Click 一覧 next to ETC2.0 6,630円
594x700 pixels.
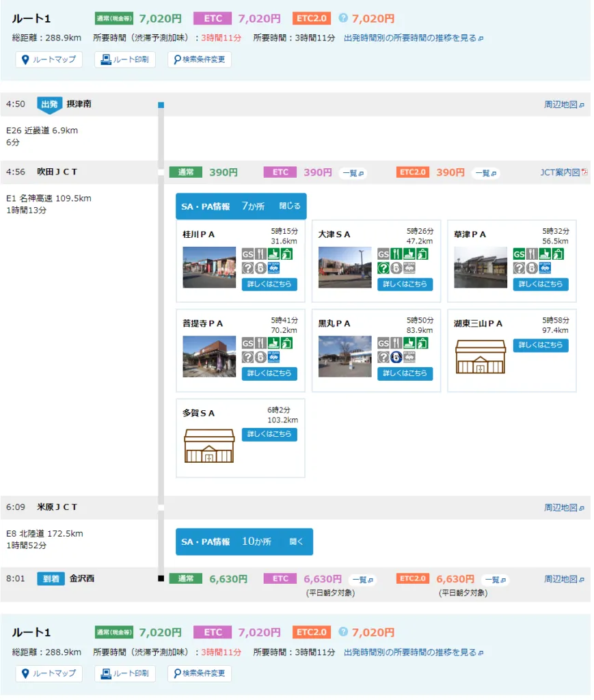496,580
